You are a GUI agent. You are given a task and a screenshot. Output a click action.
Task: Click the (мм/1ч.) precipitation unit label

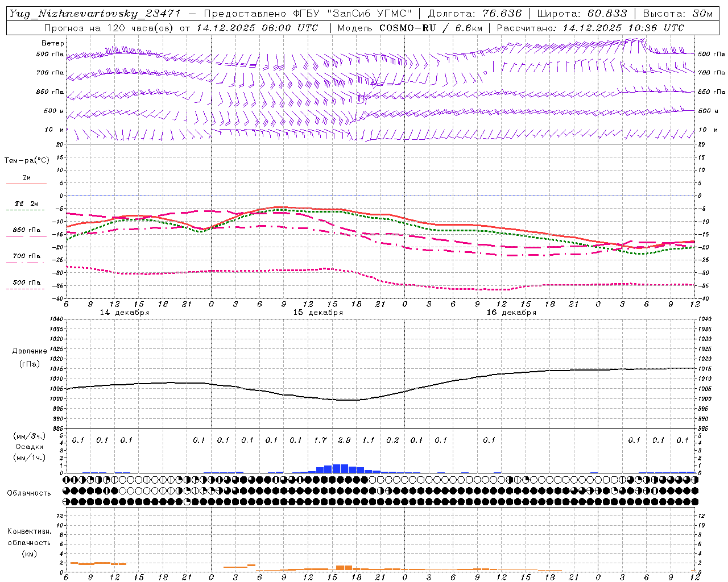point(29,458)
